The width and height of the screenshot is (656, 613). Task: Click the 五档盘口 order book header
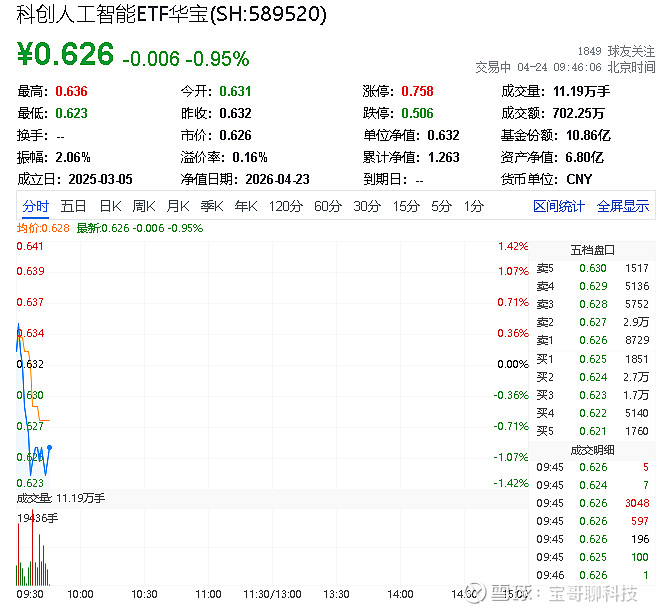pos(592,250)
